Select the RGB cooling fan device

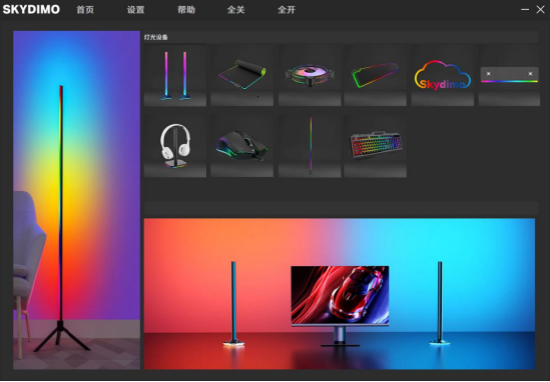click(310, 75)
